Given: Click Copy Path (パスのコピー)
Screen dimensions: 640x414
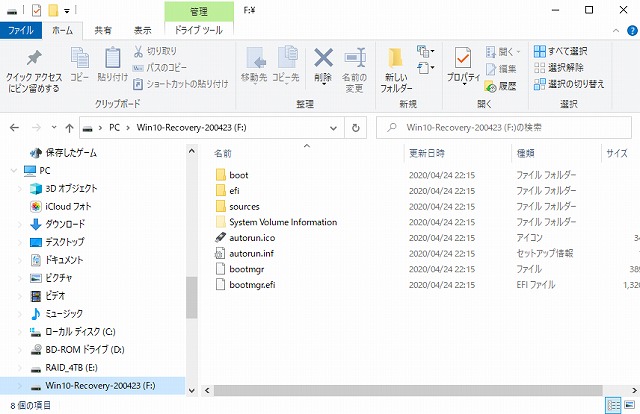Looking at the screenshot, I should point(160,67).
